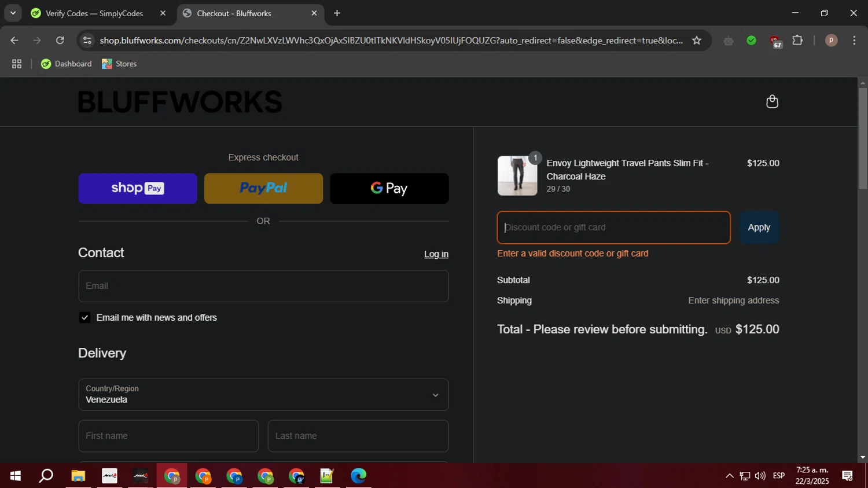Uncheck Email me with news and offers
868x488 pixels.
(84, 317)
